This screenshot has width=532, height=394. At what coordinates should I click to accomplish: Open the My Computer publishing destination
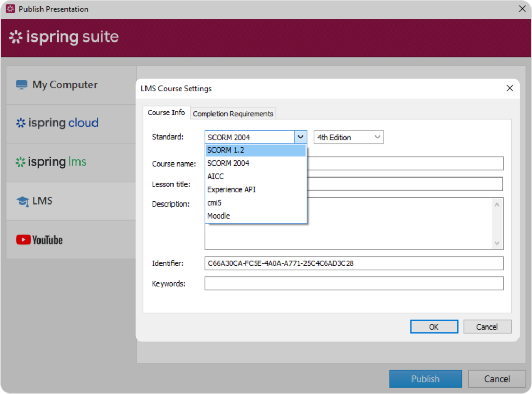point(71,85)
